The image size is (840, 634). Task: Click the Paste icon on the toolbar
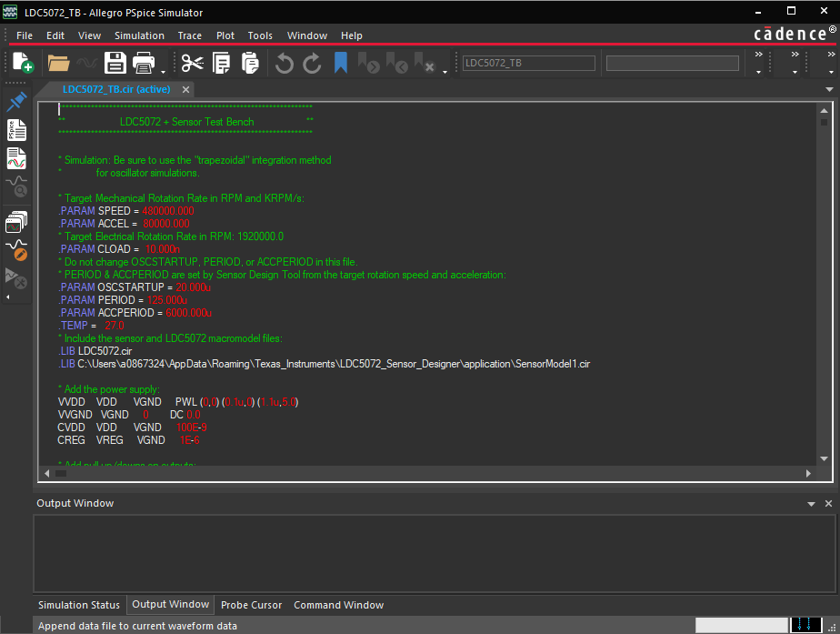point(251,62)
